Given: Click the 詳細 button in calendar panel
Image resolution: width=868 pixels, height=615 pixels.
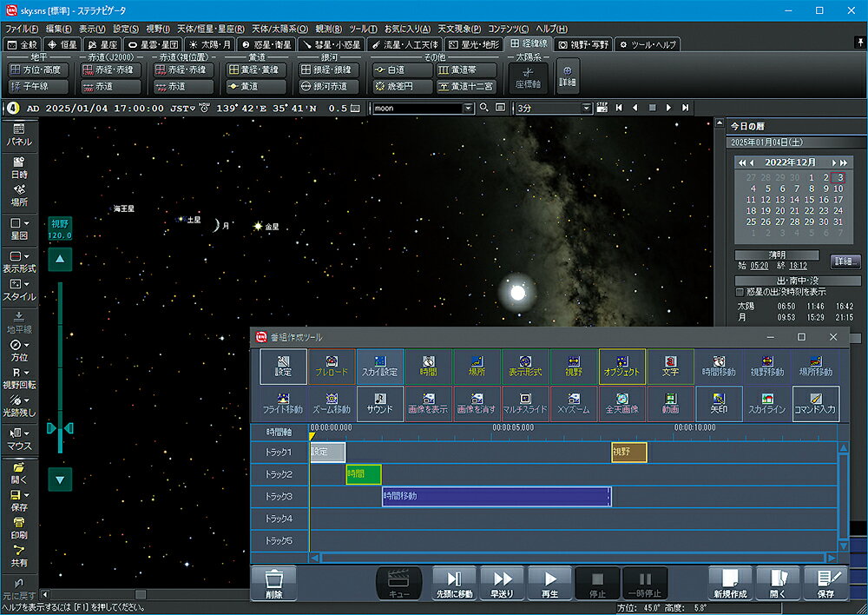Looking at the screenshot, I should [845, 261].
